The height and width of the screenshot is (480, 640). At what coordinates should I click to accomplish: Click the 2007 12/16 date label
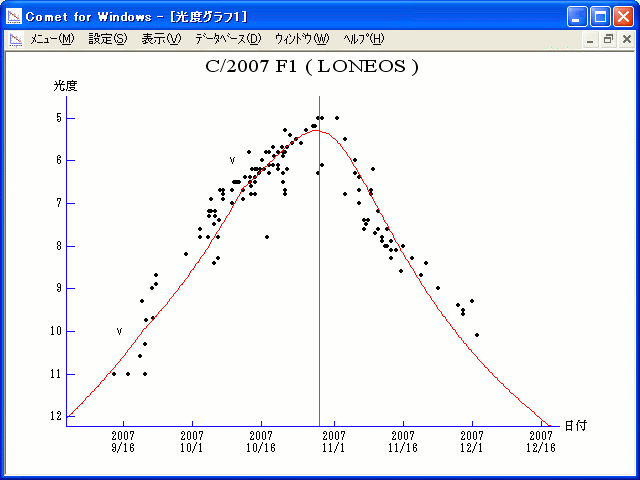coord(541,442)
